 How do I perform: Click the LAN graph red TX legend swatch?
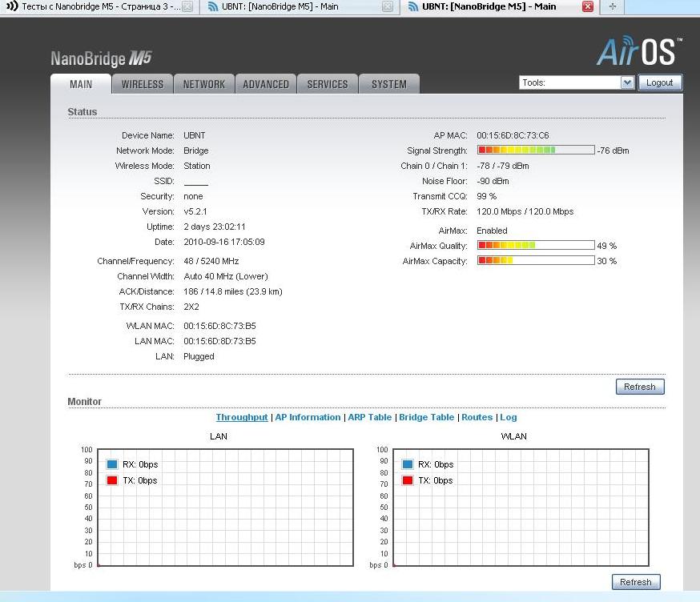pos(112,480)
